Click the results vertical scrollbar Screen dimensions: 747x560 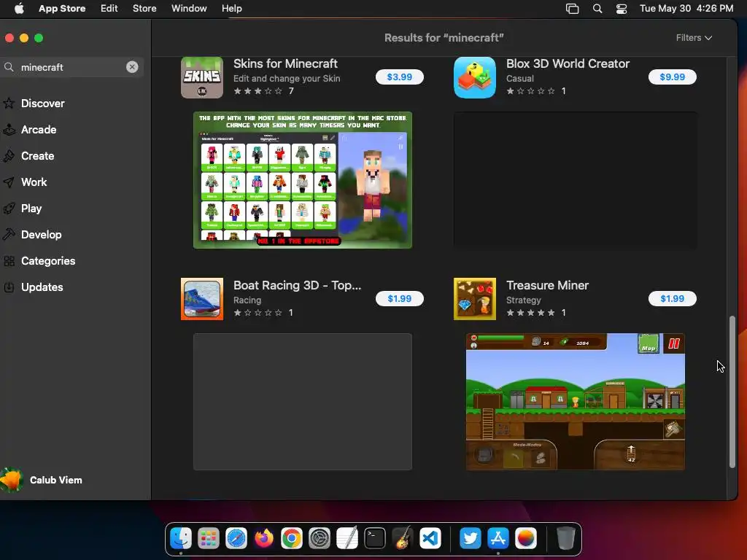tap(732, 392)
